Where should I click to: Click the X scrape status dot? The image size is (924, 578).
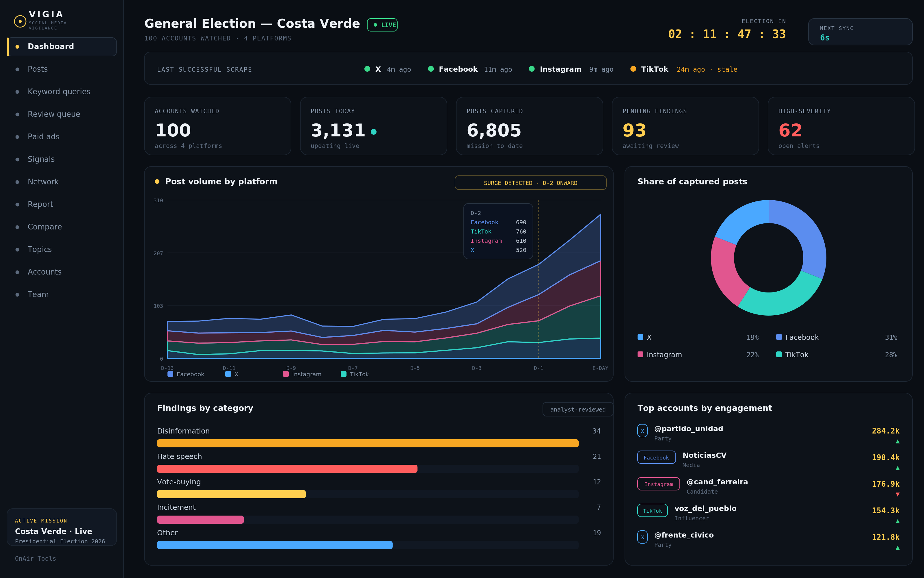tap(367, 69)
